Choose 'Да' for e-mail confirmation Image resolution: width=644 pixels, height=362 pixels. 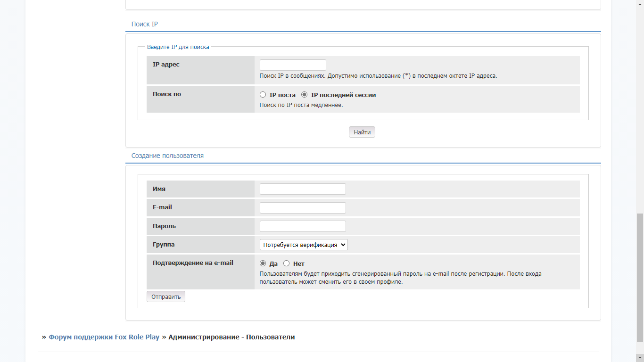pos(263,263)
